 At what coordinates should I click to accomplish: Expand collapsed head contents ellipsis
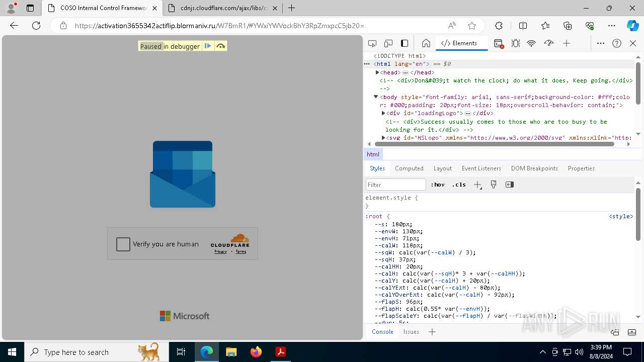[x=406, y=73]
